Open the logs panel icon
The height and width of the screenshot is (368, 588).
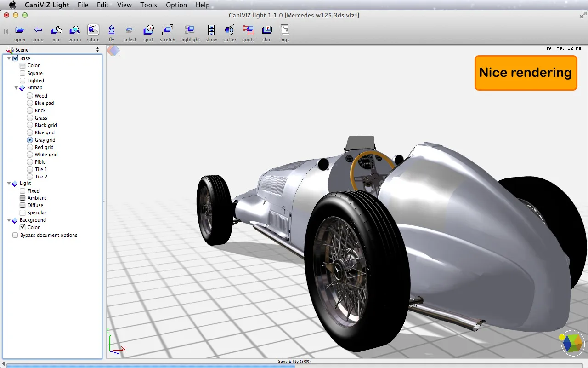(285, 31)
